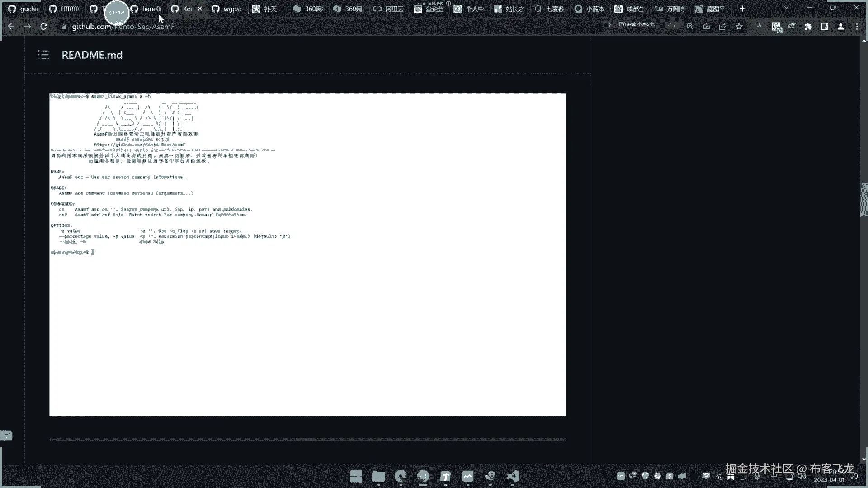Open the README table of contents icon
Screen dimensions: 868x488
pos(43,55)
